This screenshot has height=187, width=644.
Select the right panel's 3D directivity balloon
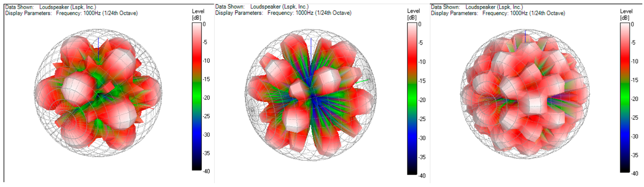[525, 94]
